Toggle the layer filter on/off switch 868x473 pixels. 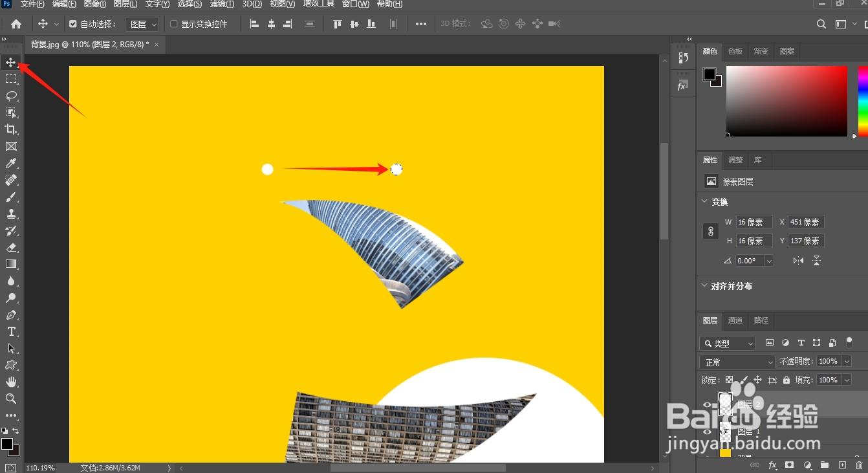849,342
